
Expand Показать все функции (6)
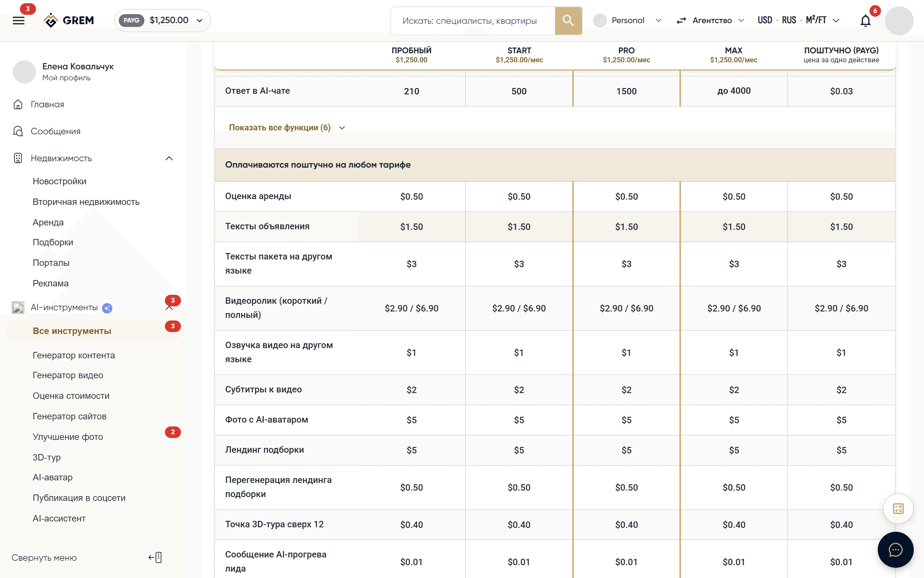tap(287, 128)
